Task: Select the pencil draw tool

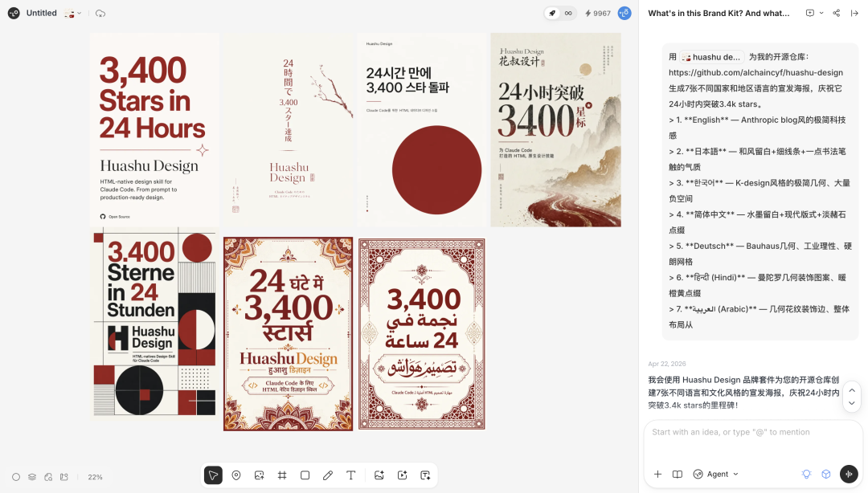Action: coord(328,475)
